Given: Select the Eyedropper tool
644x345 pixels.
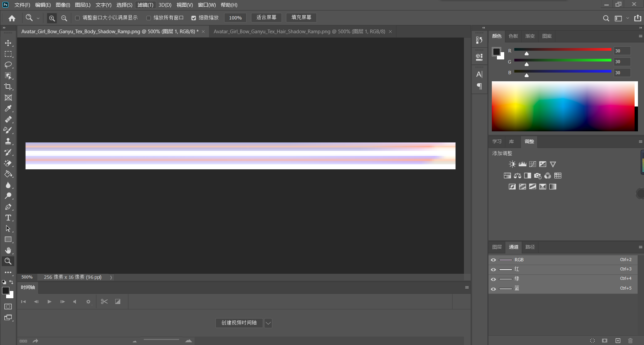Looking at the screenshot, I should coord(8,109).
